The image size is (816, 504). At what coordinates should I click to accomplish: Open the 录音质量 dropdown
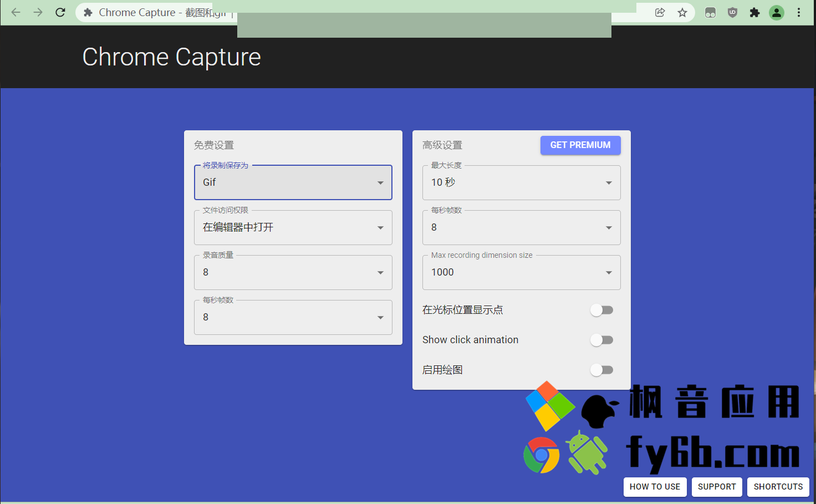pyautogui.click(x=293, y=272)
